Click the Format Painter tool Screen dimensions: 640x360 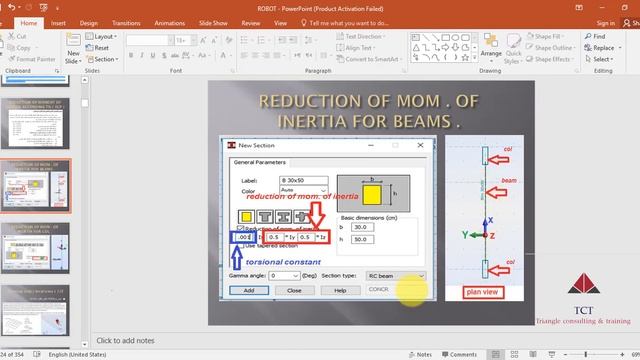32,59
